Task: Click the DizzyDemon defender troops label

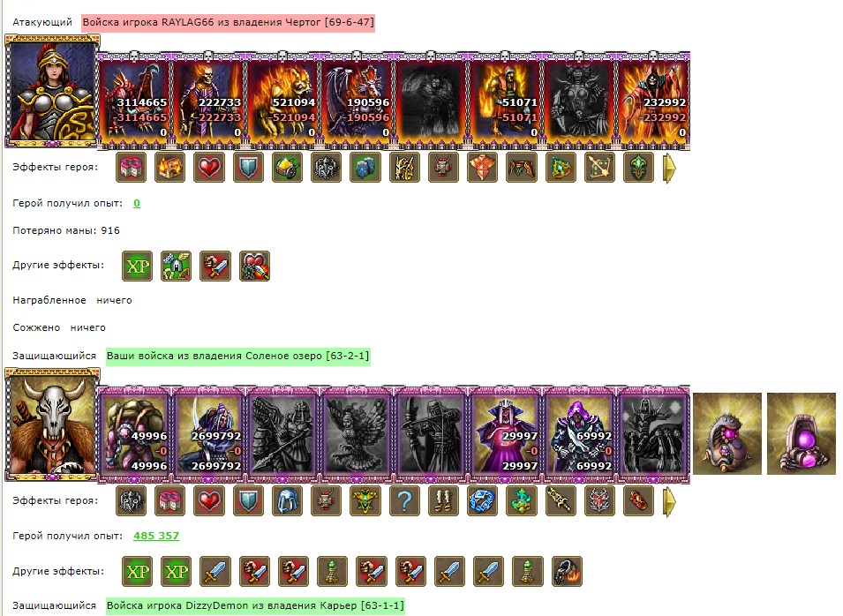Action: (x=255, y=605)
